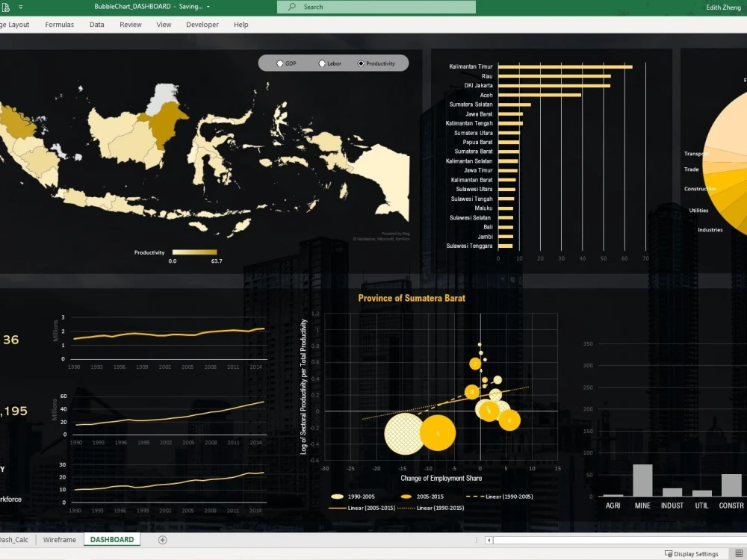The height and width of the screenshot is (560, 747).
Task: Open the Saving status dropdown in the title bar
Action: point(208,6)
